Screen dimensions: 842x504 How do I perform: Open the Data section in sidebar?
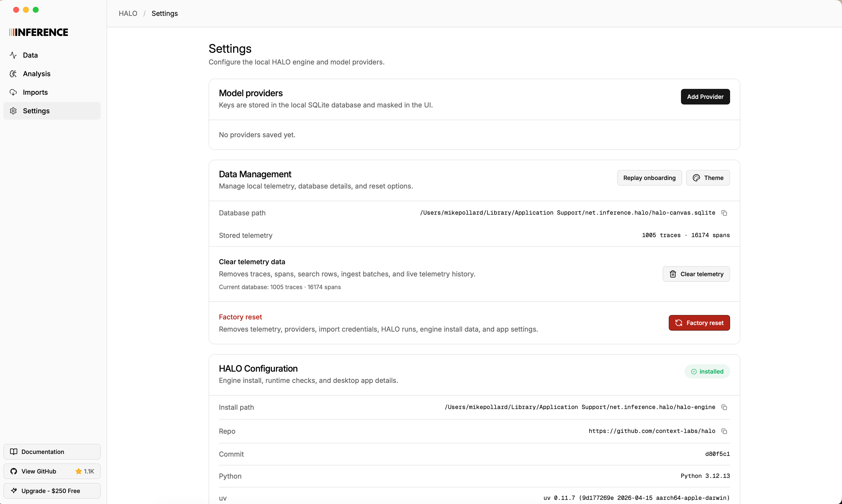tap(52, 55)
